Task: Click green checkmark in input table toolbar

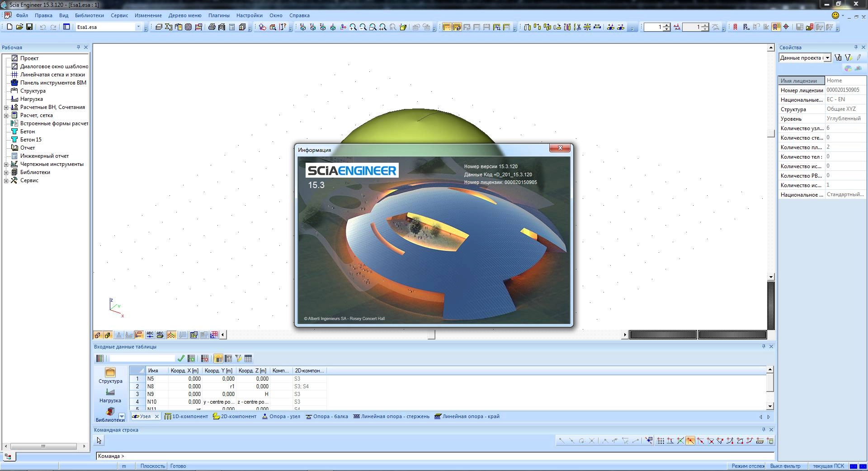Action: click(181, 358)
